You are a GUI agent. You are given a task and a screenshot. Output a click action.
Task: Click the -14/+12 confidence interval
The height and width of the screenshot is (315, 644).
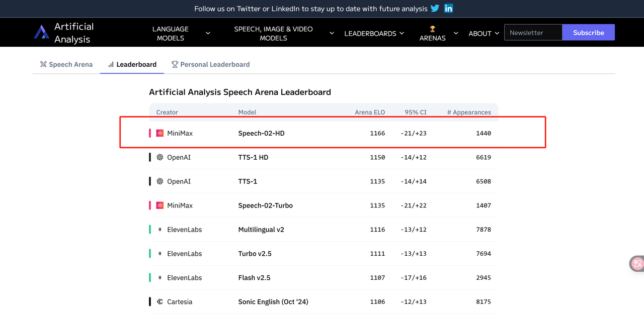(414, 157)
